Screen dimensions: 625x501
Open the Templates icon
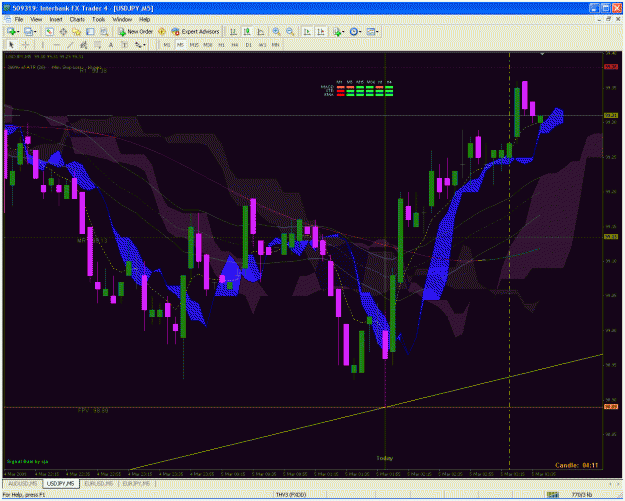(371, 31)
